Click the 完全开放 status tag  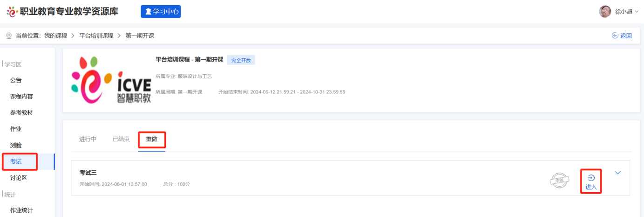click(241, 60)
